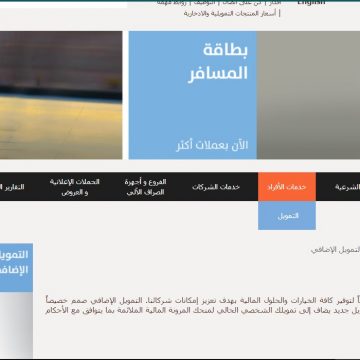Open the الشرعية navigation item

coord(347,187)
